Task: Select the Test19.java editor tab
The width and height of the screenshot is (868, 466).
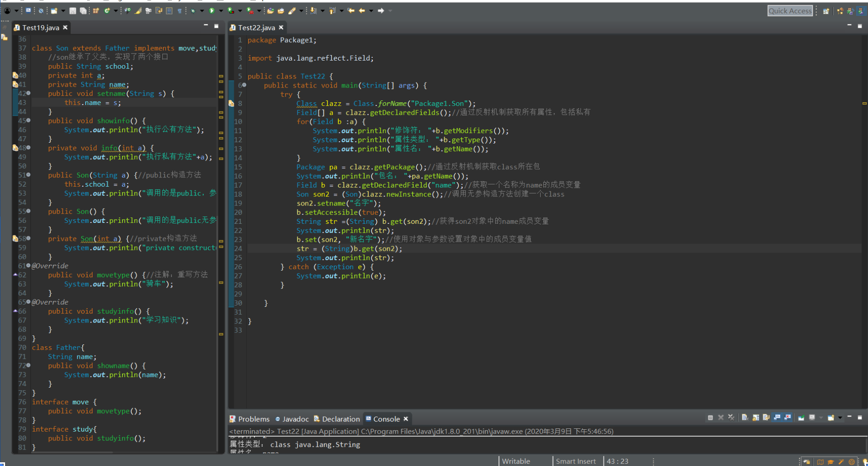Action: click(40, 28)
